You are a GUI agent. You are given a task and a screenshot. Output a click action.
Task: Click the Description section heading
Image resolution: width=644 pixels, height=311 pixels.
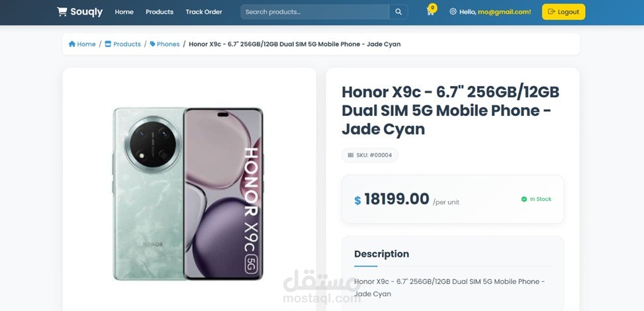click(x=381, y=254)
